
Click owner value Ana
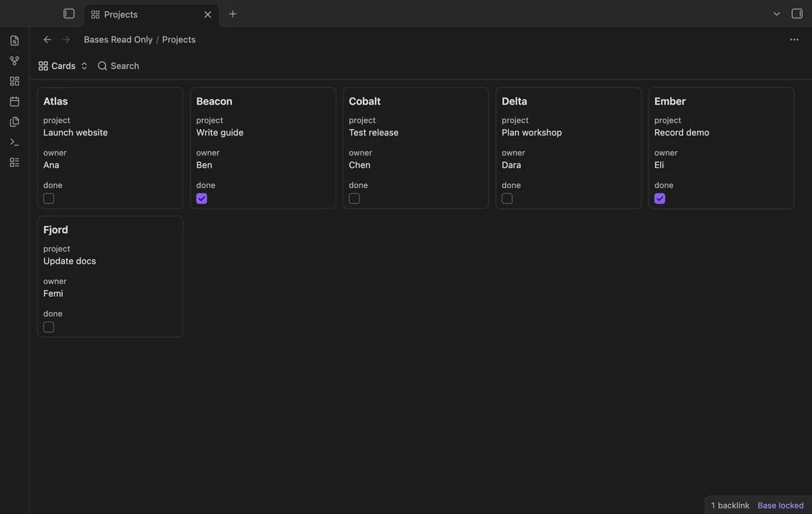coord(51,165)
